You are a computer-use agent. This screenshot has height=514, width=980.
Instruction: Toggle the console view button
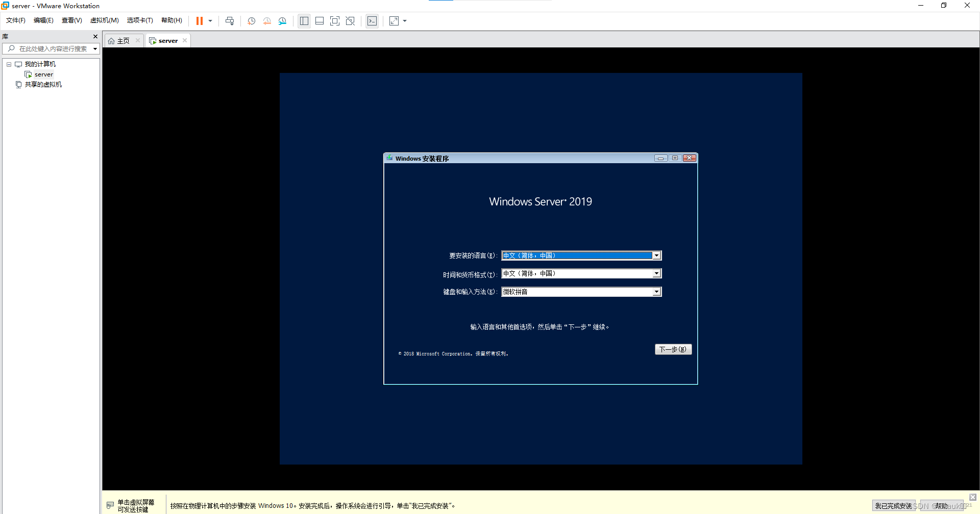coord(372,21)
